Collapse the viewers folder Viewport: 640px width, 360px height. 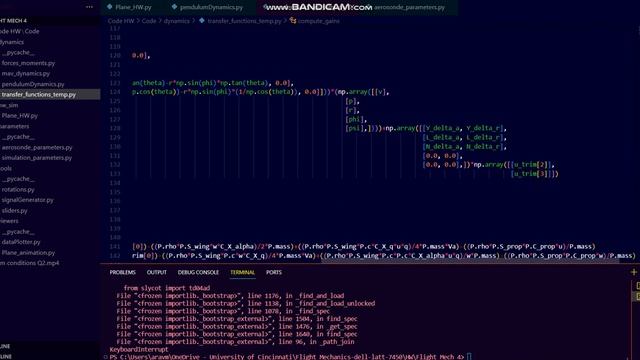tap(9, 221)
